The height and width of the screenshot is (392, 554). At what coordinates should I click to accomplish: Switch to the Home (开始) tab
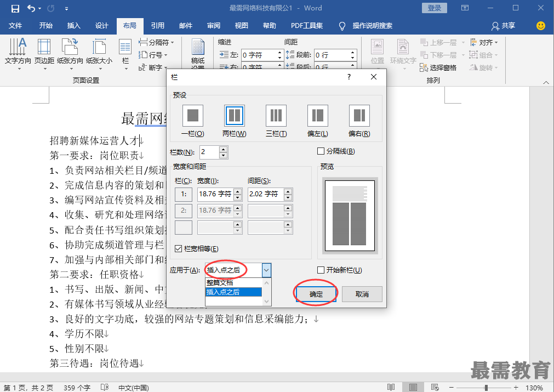(x=46, y=25)
